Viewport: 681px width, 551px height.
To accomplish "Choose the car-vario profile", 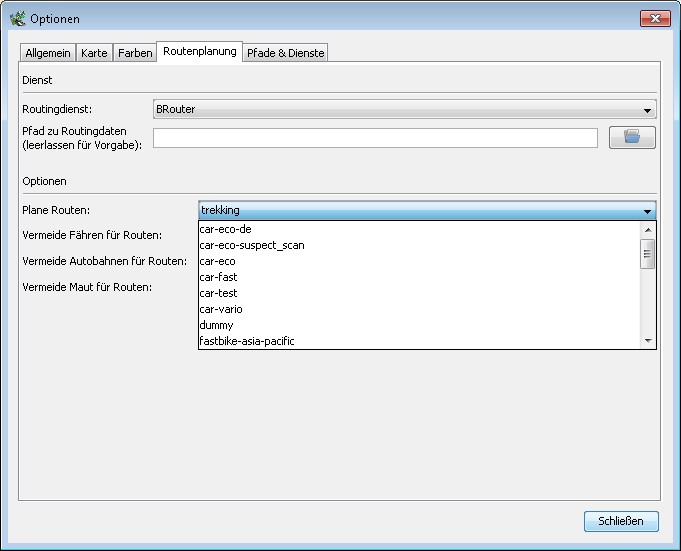I will [x=221, y=309].
